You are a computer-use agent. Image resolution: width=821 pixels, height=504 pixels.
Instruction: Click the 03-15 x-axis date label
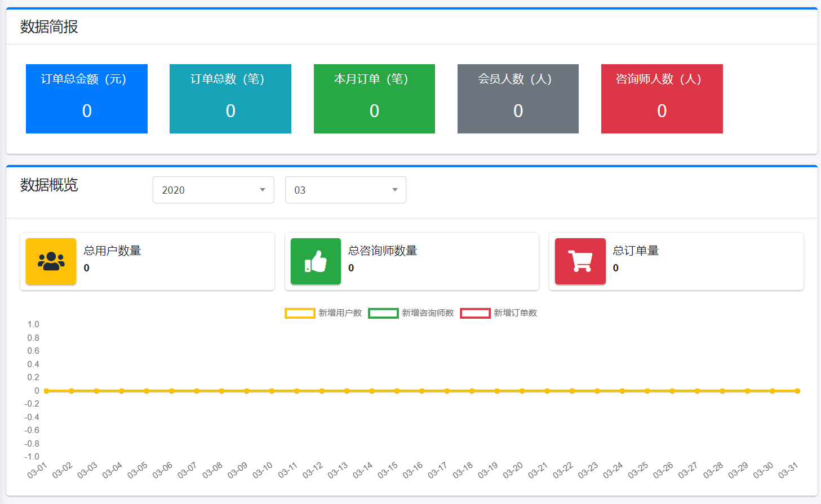pyautogui.click(x=388, y=470)
